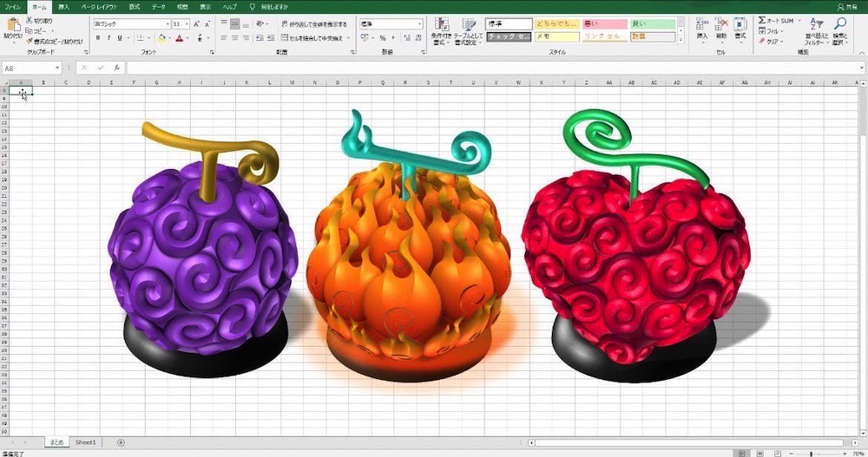
Task: Select the Format Painter brush icon
Action: (x=30, y=41)
